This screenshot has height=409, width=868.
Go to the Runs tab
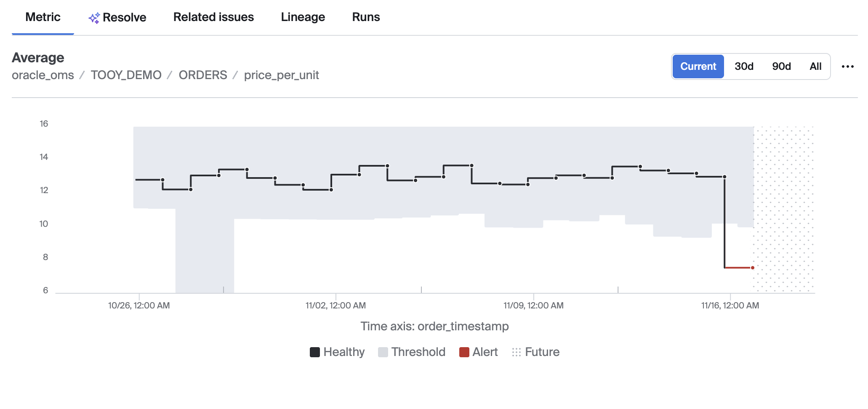click(x=366, y=17)
